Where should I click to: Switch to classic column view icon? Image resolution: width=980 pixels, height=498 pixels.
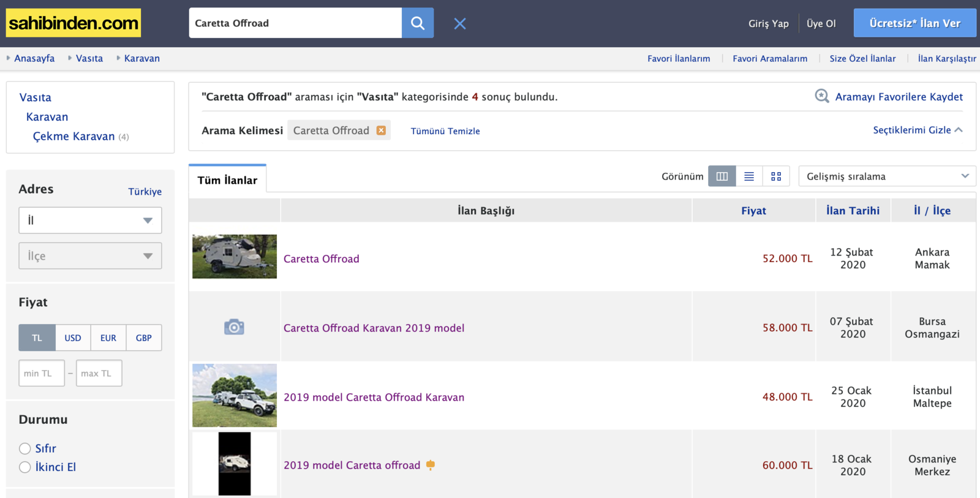click(x=722, y=176)
